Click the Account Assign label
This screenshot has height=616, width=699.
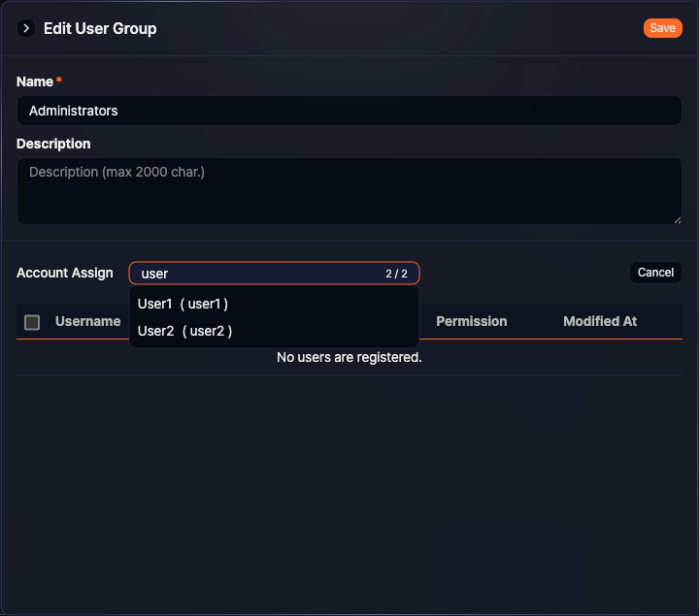65,273
